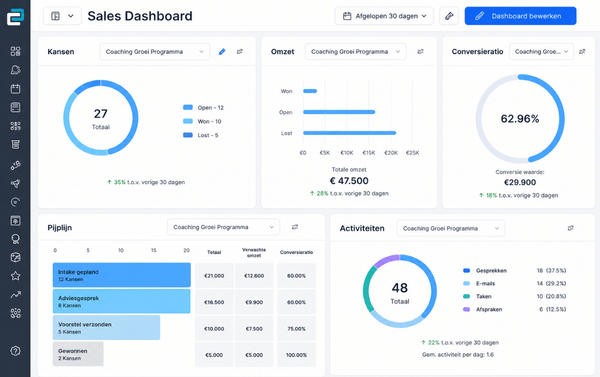Image resolution: width=600 pixels, height=377 pixels.
Task: Open the cluster icon below the trending arrow
Action: [15, 313]
